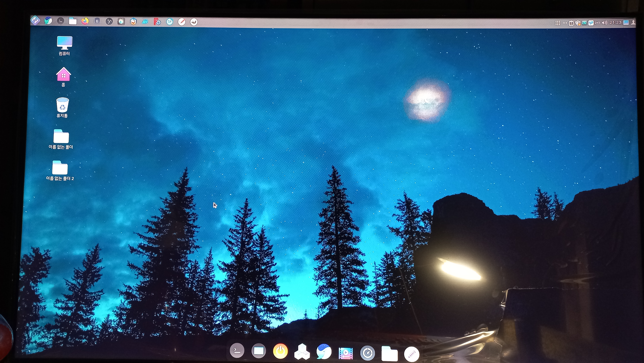
Task: Open the terminal in top panel
Action: point(60,21)
